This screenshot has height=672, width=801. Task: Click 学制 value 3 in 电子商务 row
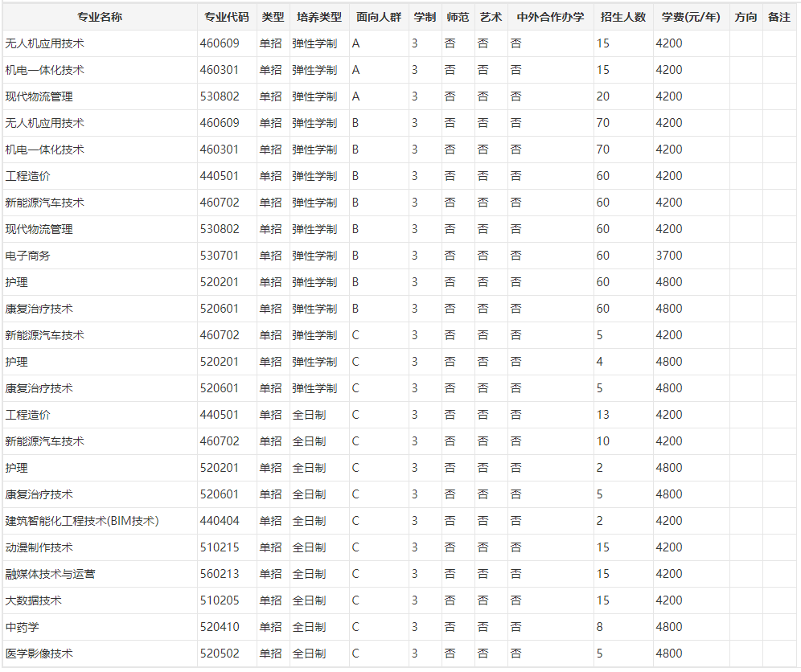coord(414,256)
